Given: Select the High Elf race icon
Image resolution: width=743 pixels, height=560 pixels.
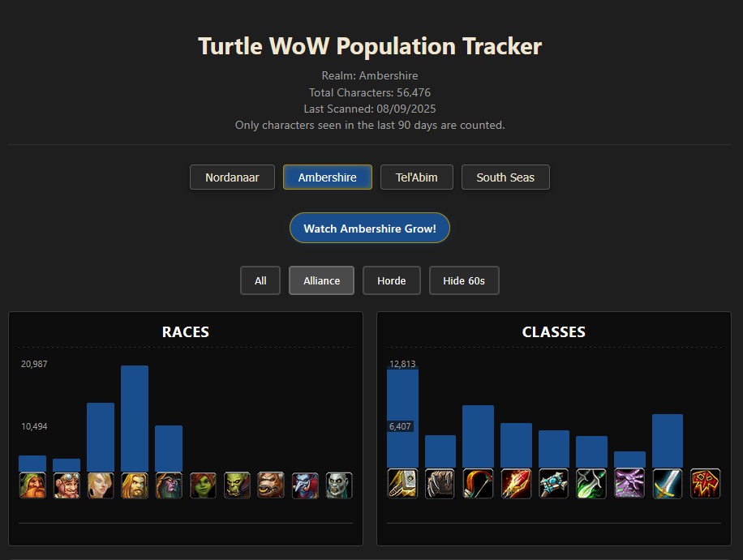Looking at the screenshot, I should point(101,485).
